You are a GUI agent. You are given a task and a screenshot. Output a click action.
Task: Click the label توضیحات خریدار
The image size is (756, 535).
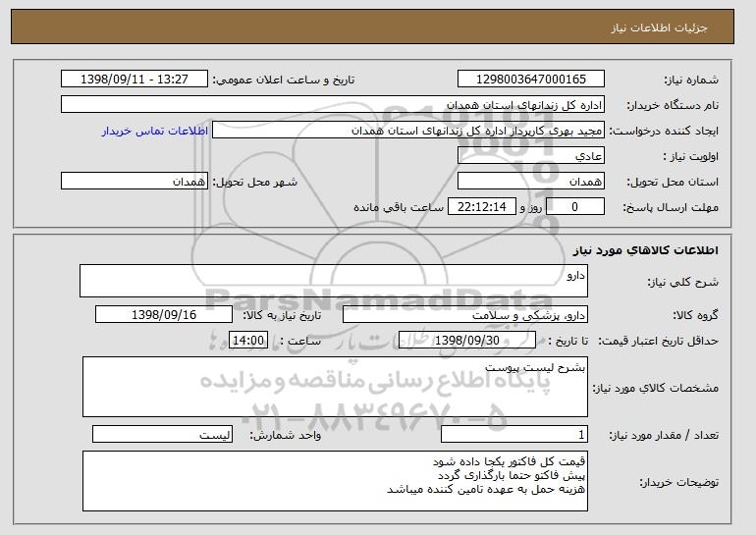pyautogui.click(x=678, y=482)
